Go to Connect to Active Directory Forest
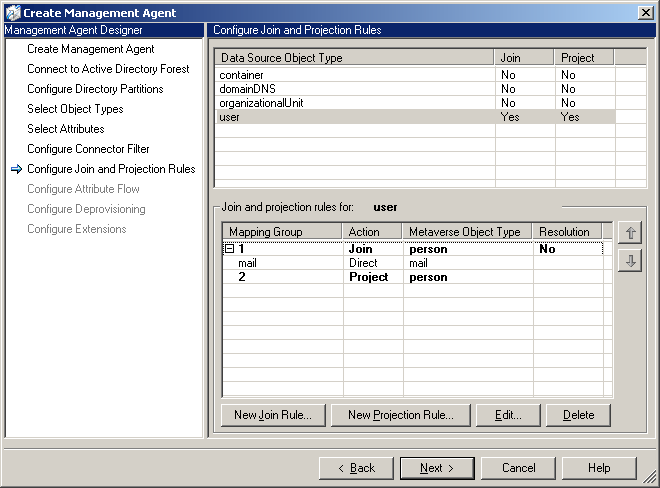The height and width of the screenshot is (488, 660). [108, 69]
